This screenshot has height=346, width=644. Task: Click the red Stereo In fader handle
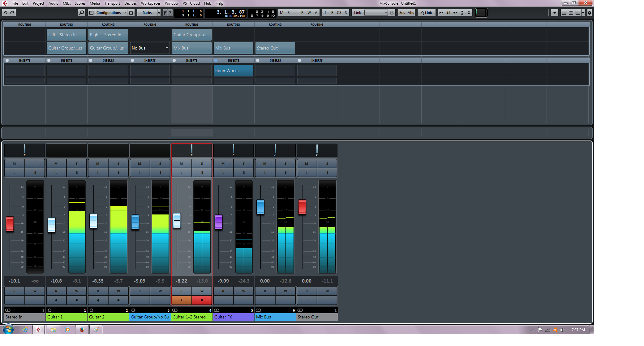10,224
